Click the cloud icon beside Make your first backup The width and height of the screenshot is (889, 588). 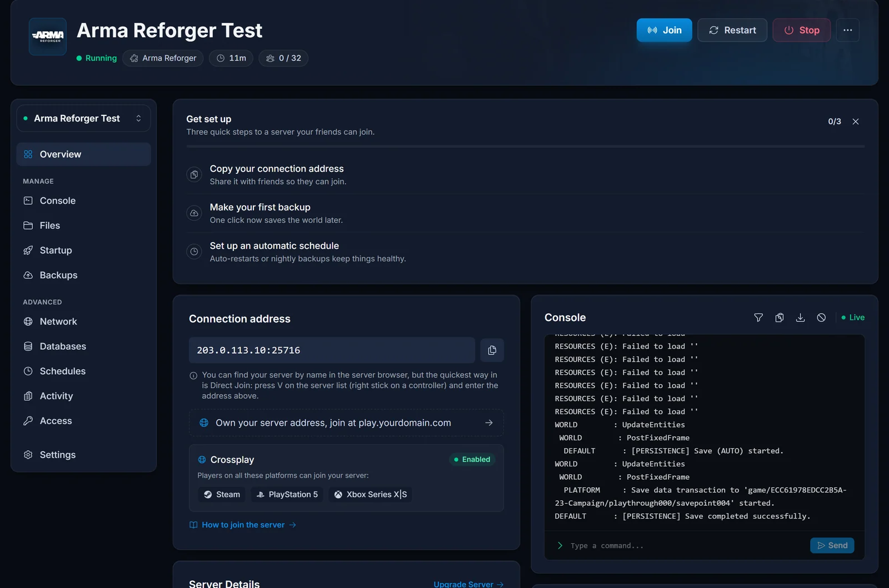[x=194, y=213]
